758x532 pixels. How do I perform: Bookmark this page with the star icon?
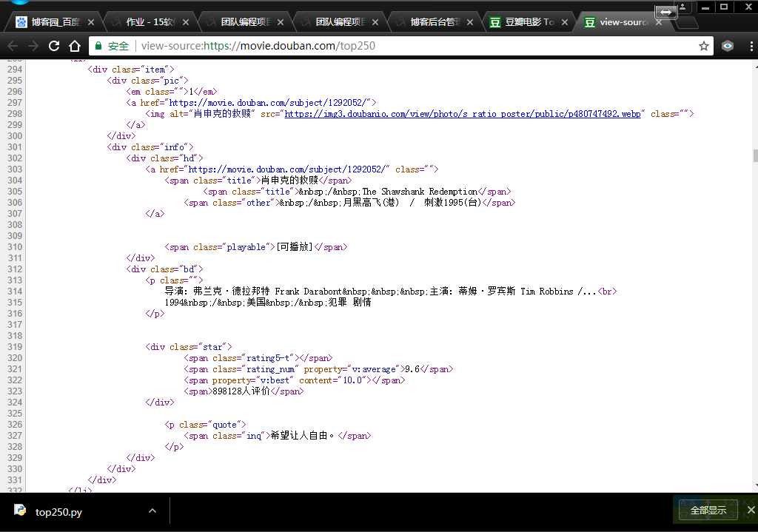(704, 46)
